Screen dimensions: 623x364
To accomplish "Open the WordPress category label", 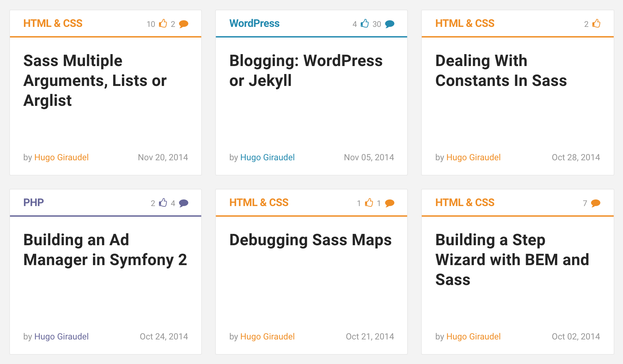I will (x=254, y=23).
